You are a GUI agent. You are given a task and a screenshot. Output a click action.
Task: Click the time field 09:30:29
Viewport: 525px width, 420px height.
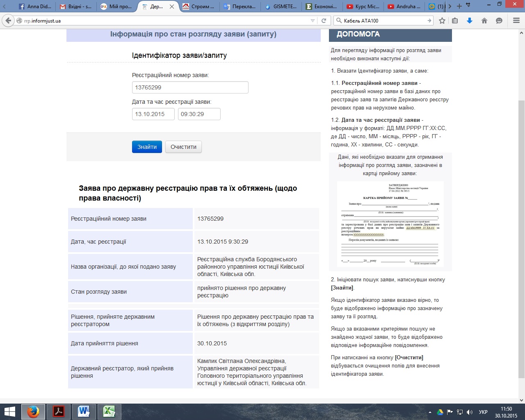pos(199,114)
